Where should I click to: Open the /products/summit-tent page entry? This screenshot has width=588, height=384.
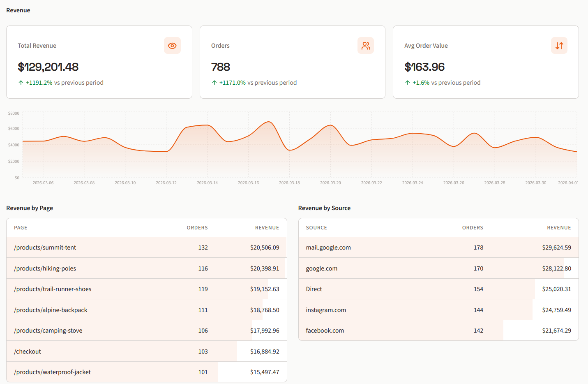pyautogui.click(x=45, y=248)
